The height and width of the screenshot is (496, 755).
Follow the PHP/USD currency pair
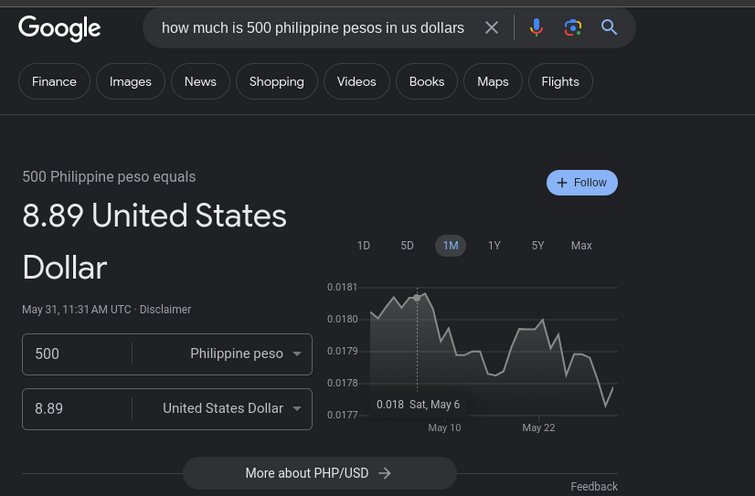582,183
